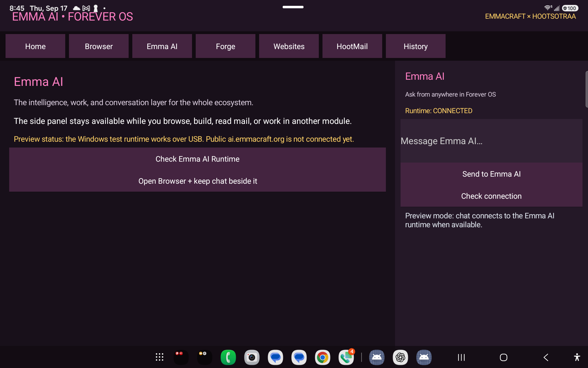Click the Emma AI main page heading
The height and width of the screenshot is (368, 588).
point(39,82)
